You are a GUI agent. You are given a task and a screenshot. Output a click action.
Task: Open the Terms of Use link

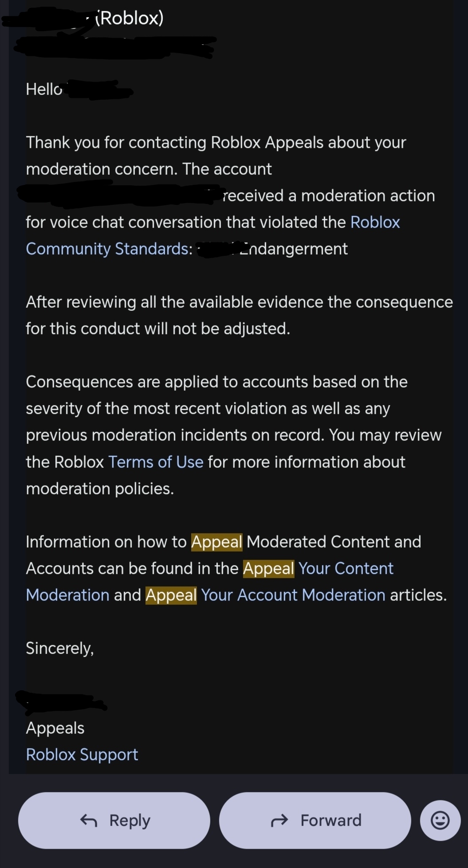(156, 462)
